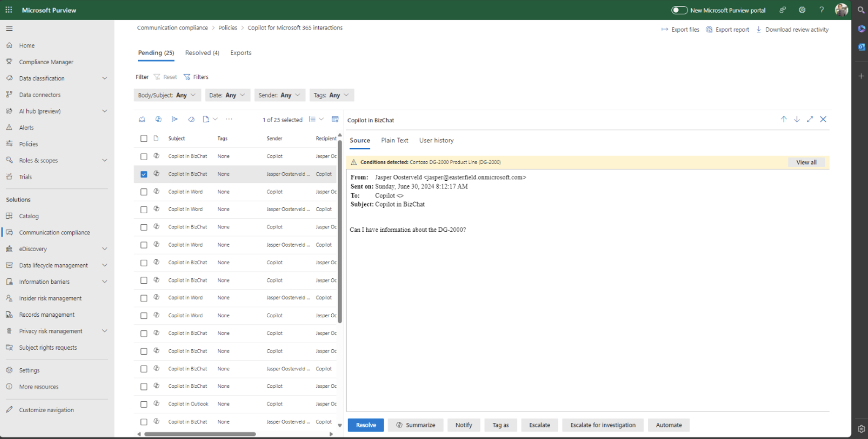Screen dimensions: 868x439
Task: Expand Roles & scopes in navigation
Action: pyautogui.click(x=105, y=161)
